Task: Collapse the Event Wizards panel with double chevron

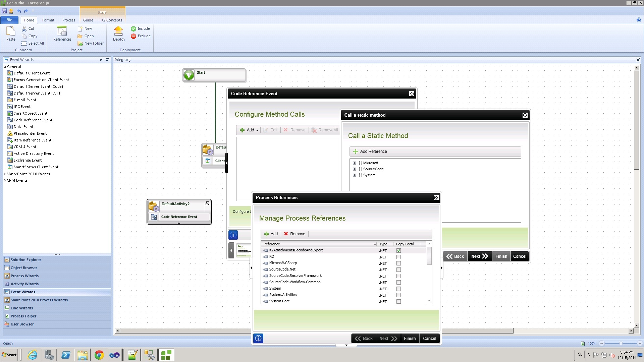Action: click(x=101, y=60)
